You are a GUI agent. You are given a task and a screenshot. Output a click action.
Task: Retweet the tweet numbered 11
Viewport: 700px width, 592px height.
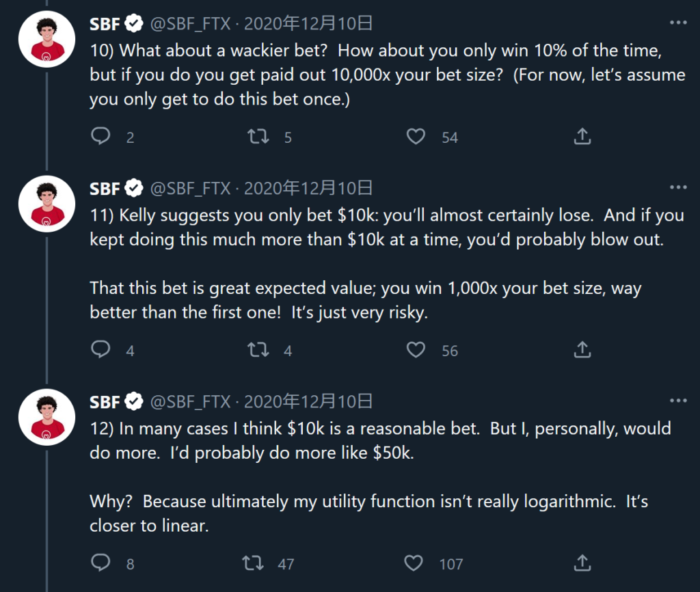click(258, 350)
